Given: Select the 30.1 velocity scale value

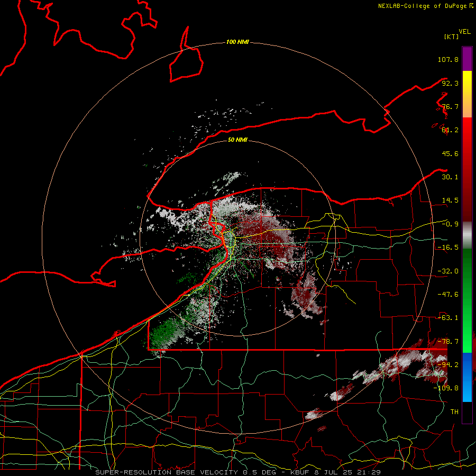Looking at the screenshot, I should coord(450,177).
